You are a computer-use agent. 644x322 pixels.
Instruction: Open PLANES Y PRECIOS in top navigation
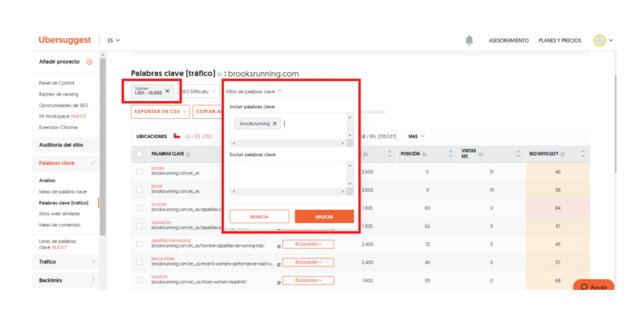(560, 41)
